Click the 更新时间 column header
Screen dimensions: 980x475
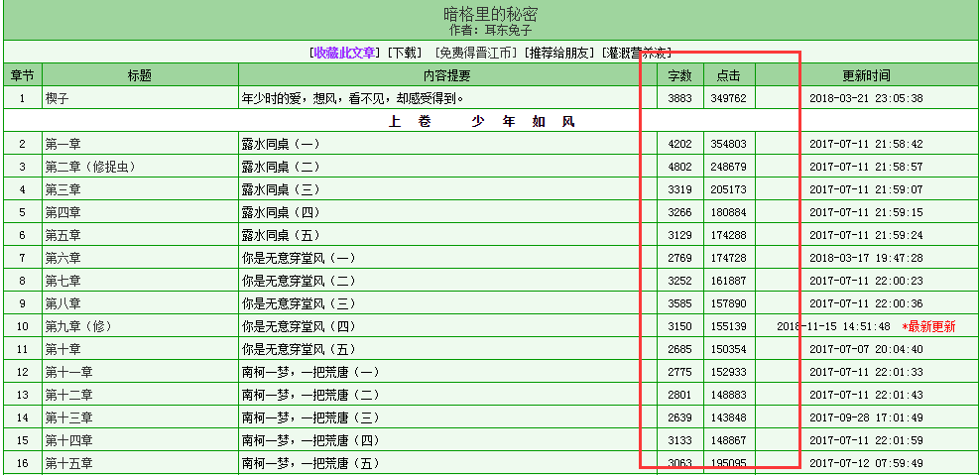(x=866, y=75)
